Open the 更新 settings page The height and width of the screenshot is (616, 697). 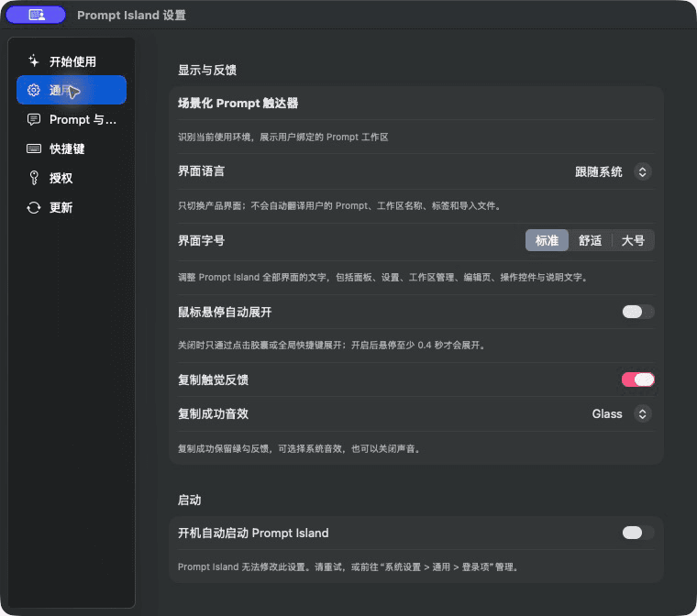(x=72, y=207)
